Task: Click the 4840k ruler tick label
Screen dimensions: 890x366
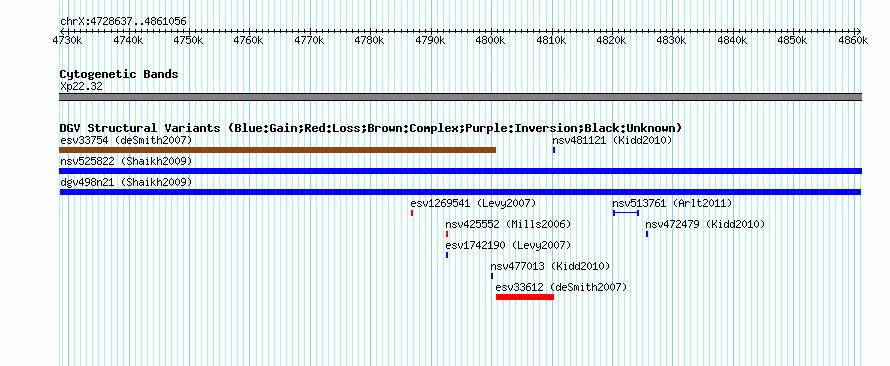Action: [732, 40]
